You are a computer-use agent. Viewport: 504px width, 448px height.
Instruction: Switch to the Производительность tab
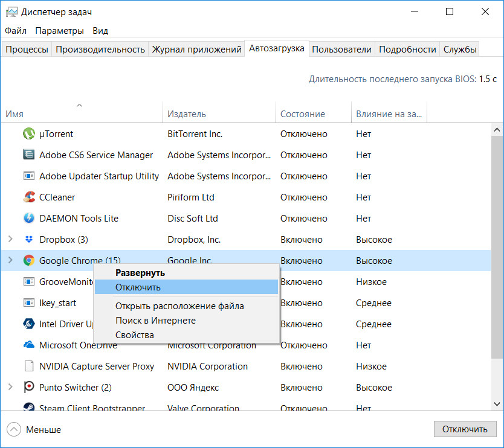pyautogui.click(x=100, y=50)
